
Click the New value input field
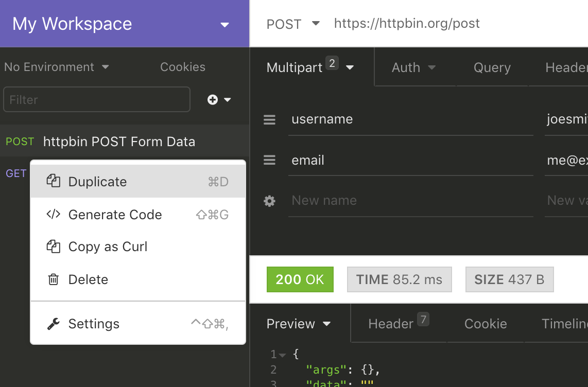(566, 201)
